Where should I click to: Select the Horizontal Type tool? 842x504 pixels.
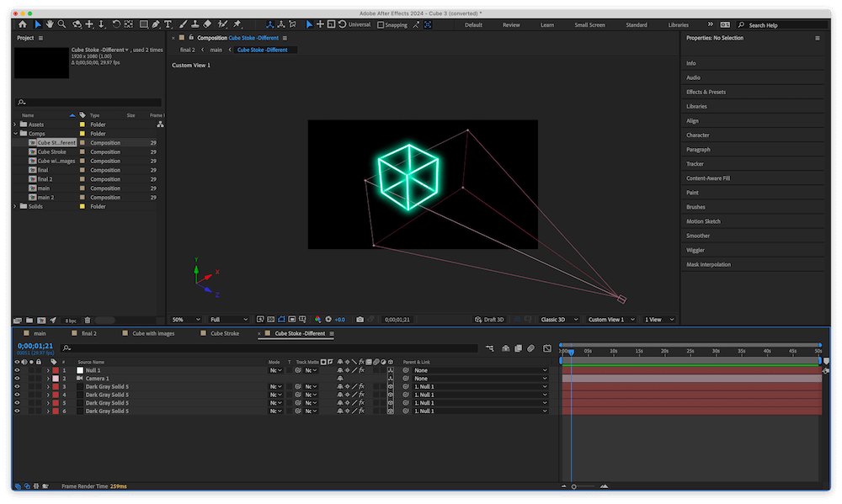pyautogui.click(x=168, y=24)
